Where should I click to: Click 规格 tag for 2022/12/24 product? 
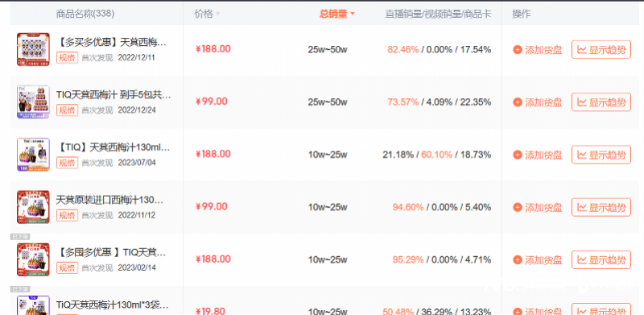click(x=67, y=110)
